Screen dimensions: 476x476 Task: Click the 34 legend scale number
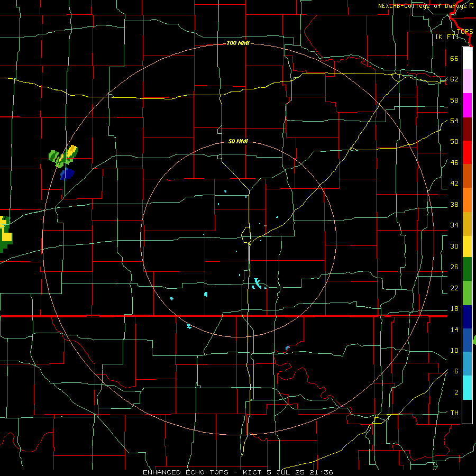tap(454, 225)
